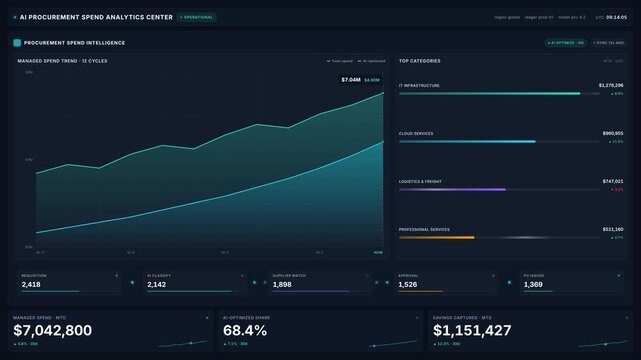Click flow connector dot between Approval and PO Issued

click(509, 282)
